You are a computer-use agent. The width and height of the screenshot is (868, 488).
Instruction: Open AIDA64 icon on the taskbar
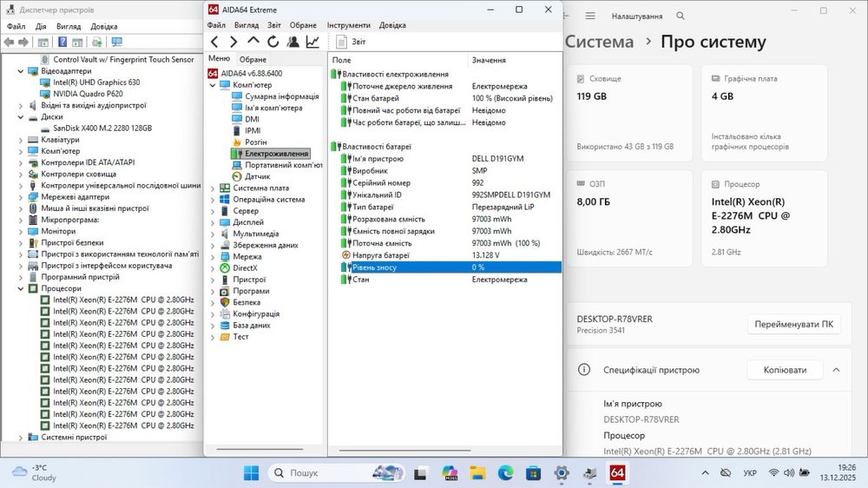[617, 473]
